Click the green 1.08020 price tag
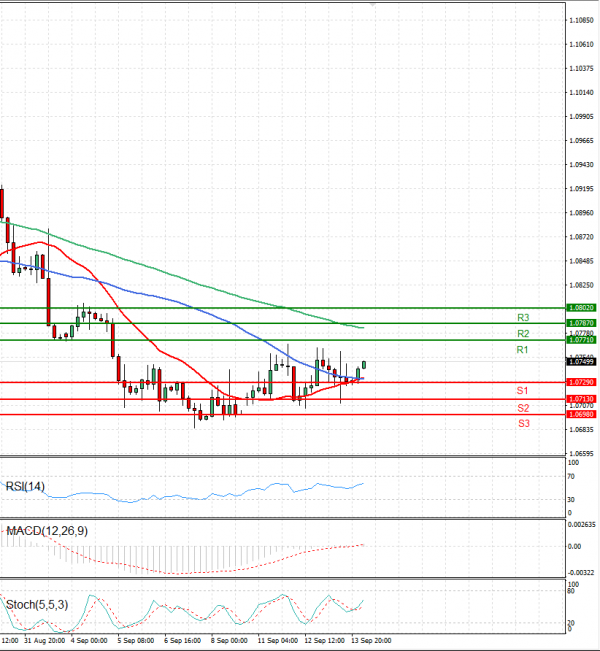This screenshot has height=651, width=600. [582, 308]
